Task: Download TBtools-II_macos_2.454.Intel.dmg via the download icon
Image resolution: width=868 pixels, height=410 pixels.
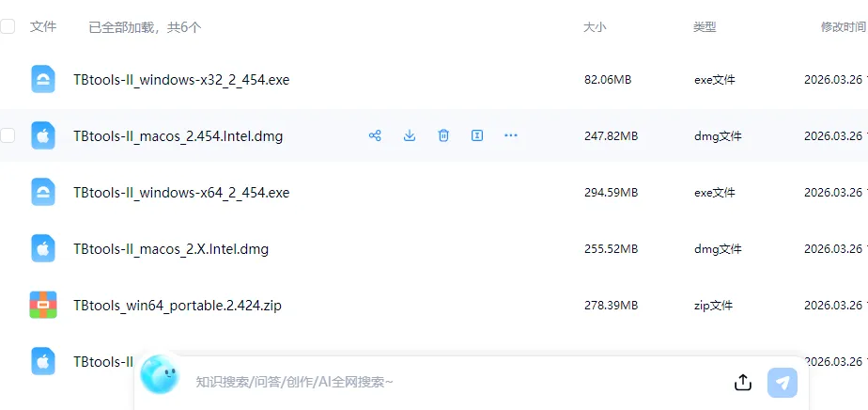Action: pos(409,135)
